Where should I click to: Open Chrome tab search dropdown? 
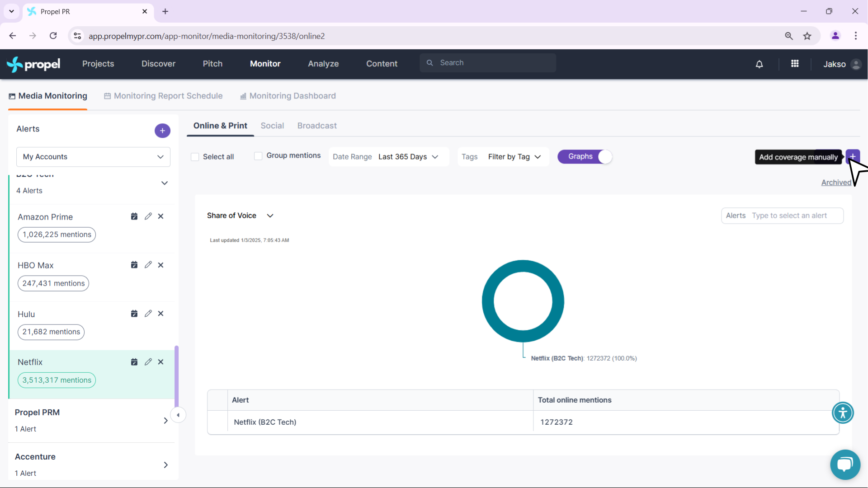click(x=11, y=11)
